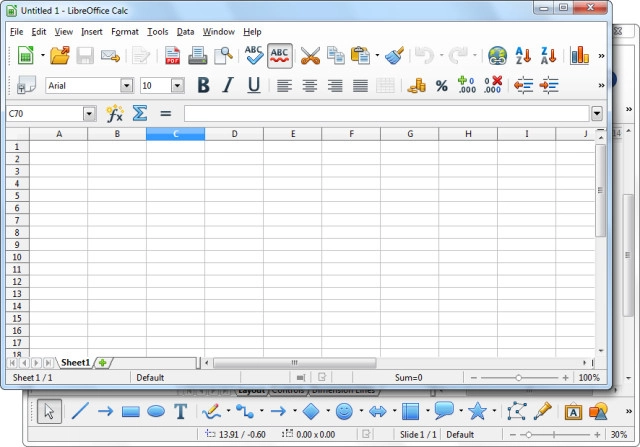
Task: Apply Currency number format
Action: coord(417,86)
